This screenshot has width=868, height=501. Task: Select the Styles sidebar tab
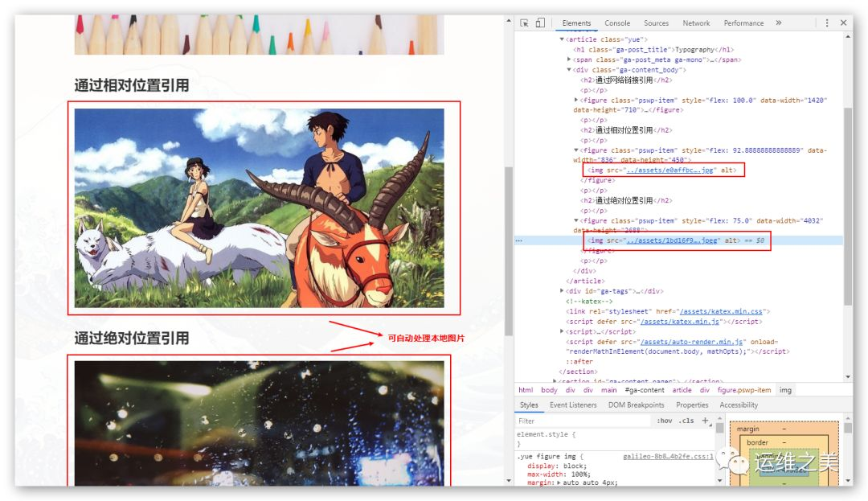529,405
